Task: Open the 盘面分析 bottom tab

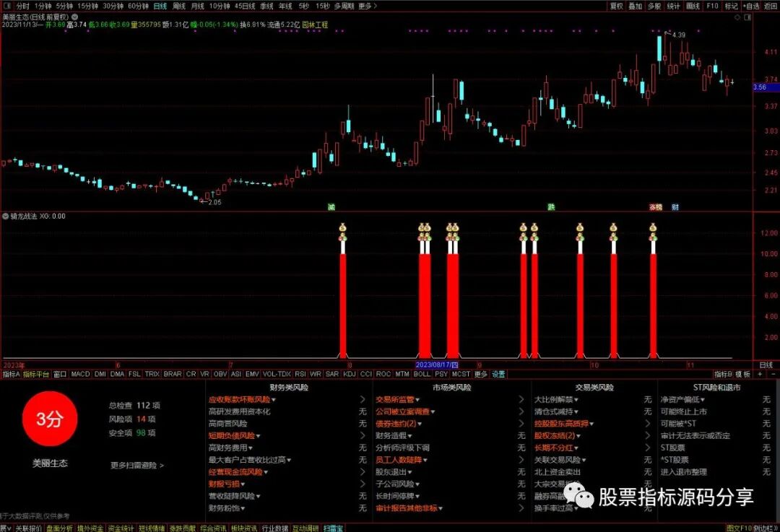Action: click(x=59, y=528)
